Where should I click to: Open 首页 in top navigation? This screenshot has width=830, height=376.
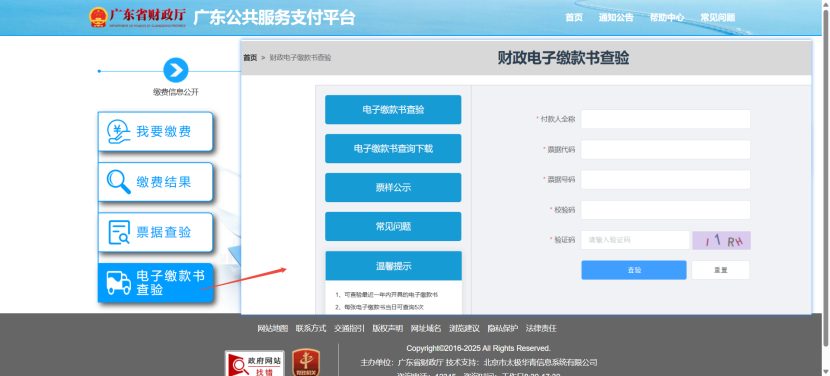click(574, 17)
